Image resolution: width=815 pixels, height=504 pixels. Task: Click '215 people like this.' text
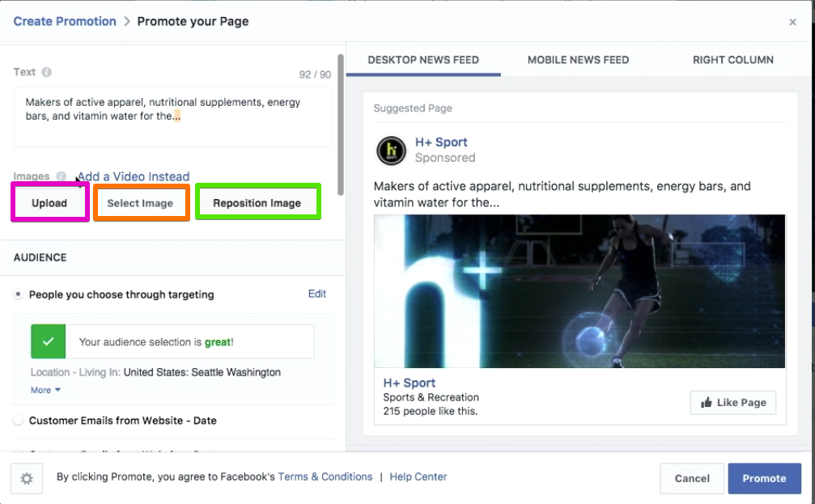(x=431, y=412)
